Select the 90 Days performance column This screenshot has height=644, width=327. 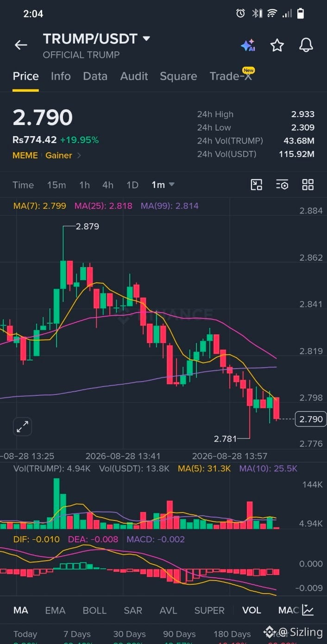pos(180,634)
